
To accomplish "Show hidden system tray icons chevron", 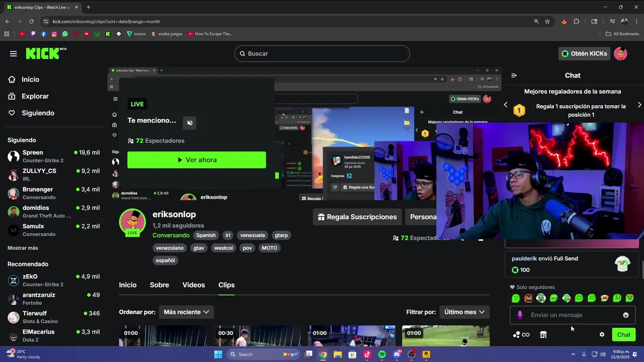I will point(573,354).
